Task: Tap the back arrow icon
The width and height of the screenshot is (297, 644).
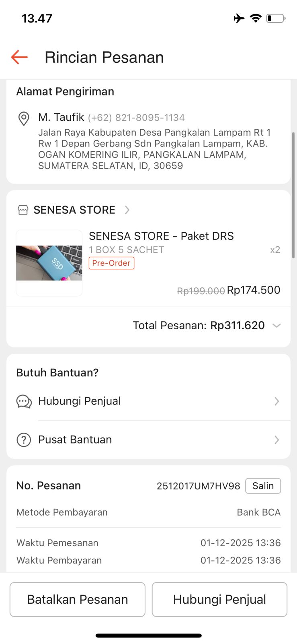Action: [x=19, y=57]
